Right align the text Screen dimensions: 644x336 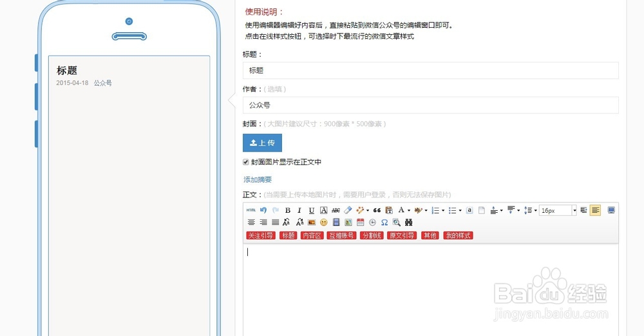263,222
